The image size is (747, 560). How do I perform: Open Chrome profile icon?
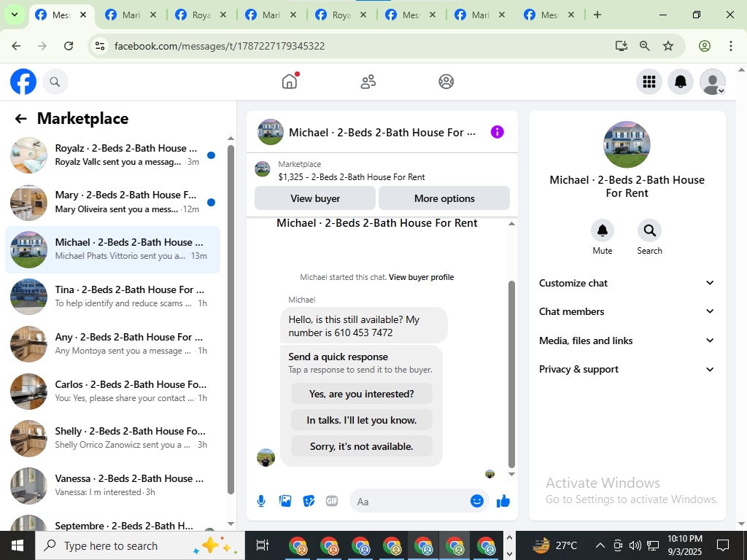(704, 46)
